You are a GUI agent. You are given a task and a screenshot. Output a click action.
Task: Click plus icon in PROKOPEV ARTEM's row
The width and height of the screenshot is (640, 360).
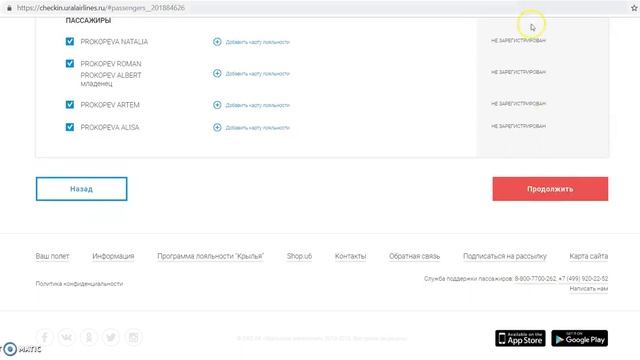point(217,105)
